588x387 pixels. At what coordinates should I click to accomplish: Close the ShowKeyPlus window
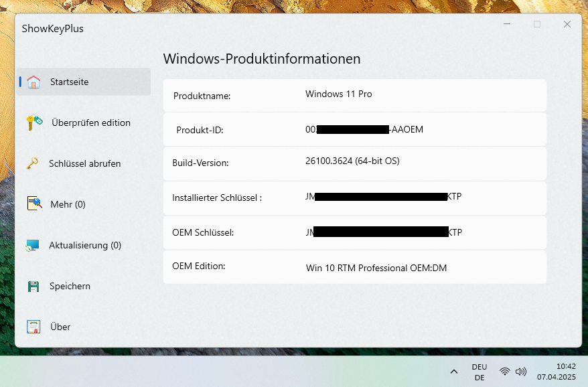(x=567, y=24)
